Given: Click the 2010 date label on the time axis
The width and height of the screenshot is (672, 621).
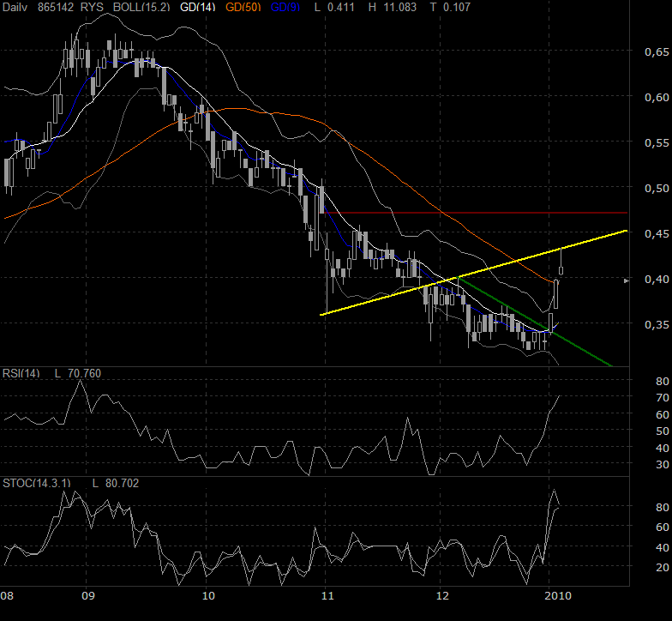Looking at the screenshot, I should [556, 594].
